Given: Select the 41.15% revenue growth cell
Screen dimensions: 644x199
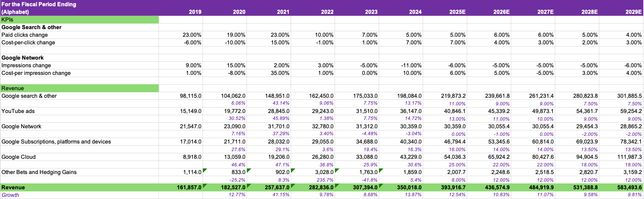Looking at the screenshot, I should [x=281, y=195].
